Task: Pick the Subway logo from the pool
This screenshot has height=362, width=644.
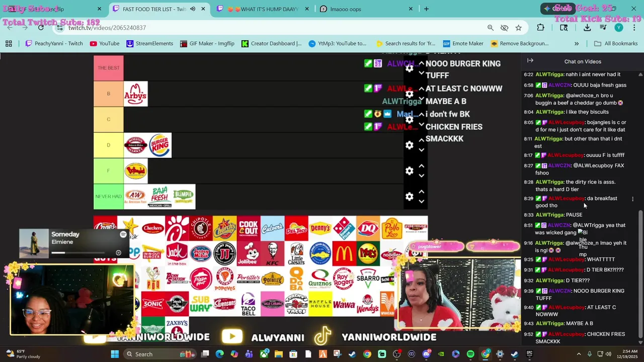Action: [x=201, y=304]
